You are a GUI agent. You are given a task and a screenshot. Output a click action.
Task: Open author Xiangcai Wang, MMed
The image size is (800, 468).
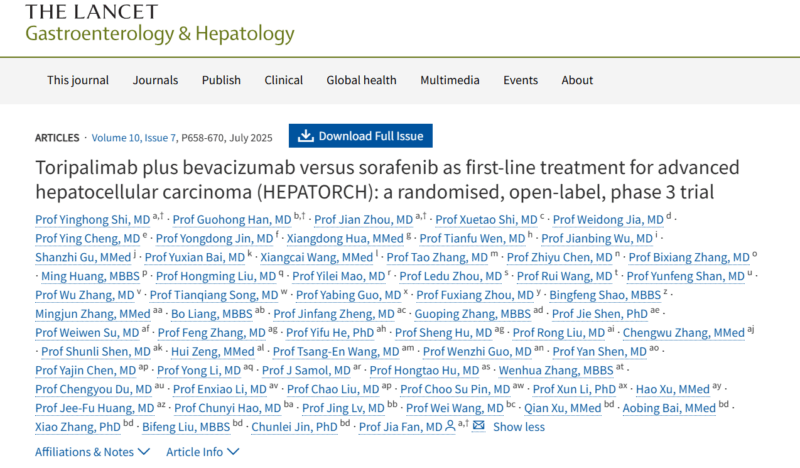tap(317, 258)
